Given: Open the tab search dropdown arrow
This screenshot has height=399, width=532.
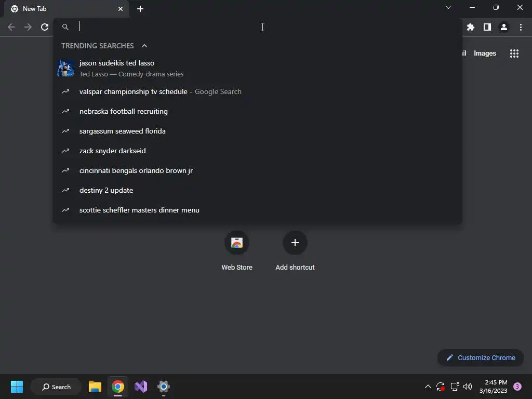Looking at the screenshot, I should click(x=448, y=7).
